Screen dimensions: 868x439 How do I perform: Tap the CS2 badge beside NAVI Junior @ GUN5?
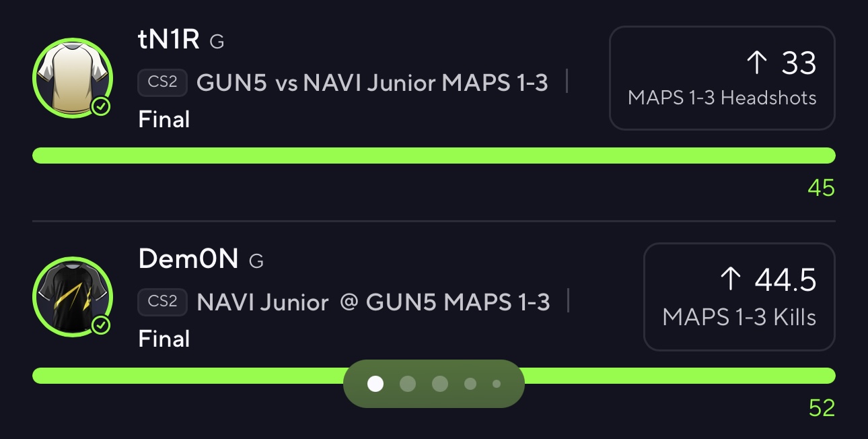coord(162,302)
